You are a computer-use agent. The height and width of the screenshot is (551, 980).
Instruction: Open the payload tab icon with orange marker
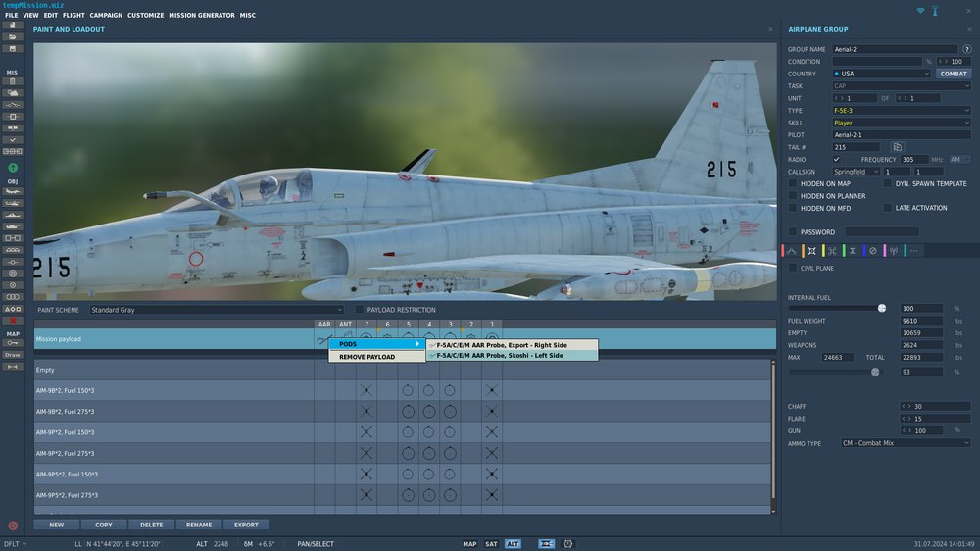tap(811, 251)
